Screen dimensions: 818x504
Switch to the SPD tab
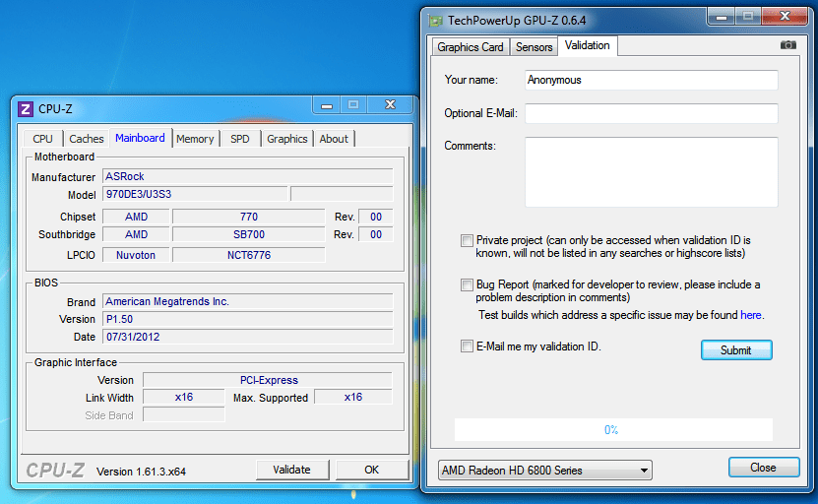tap(240, 139)
